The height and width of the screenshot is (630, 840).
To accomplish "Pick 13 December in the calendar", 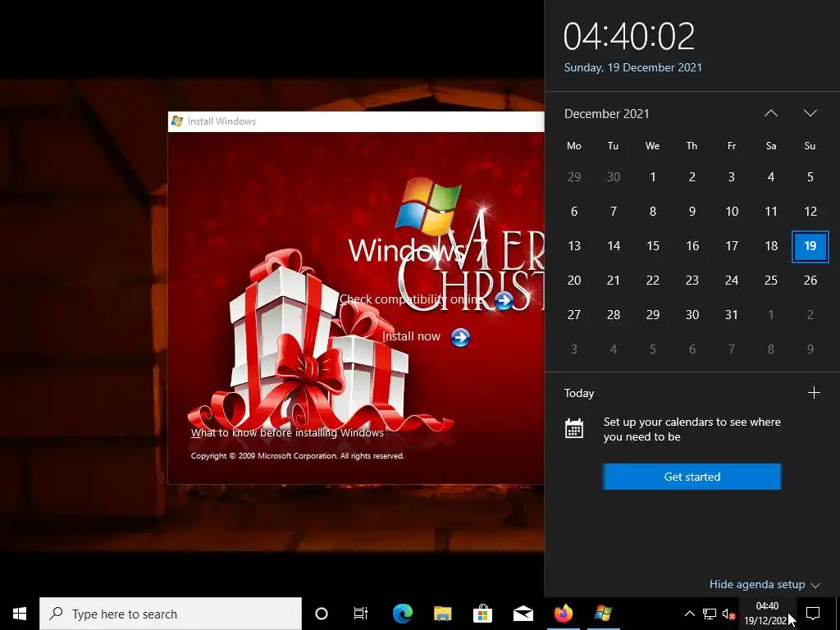I will pos(573,246).
